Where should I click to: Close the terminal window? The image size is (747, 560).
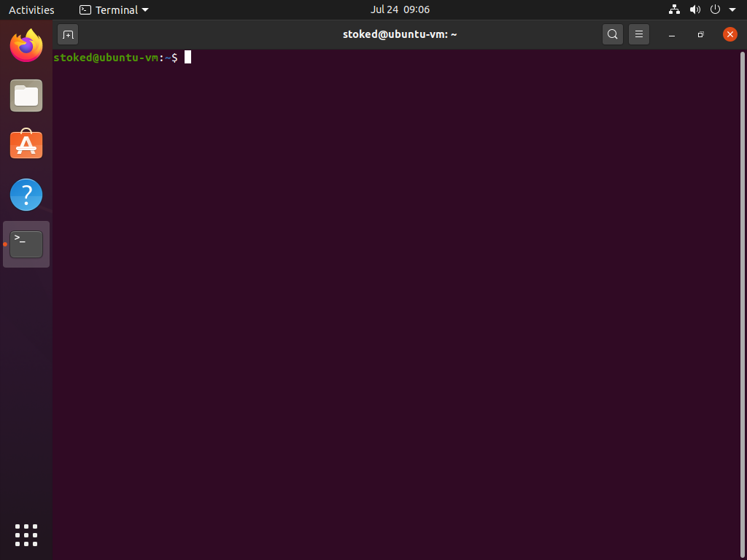coord(729,34)
